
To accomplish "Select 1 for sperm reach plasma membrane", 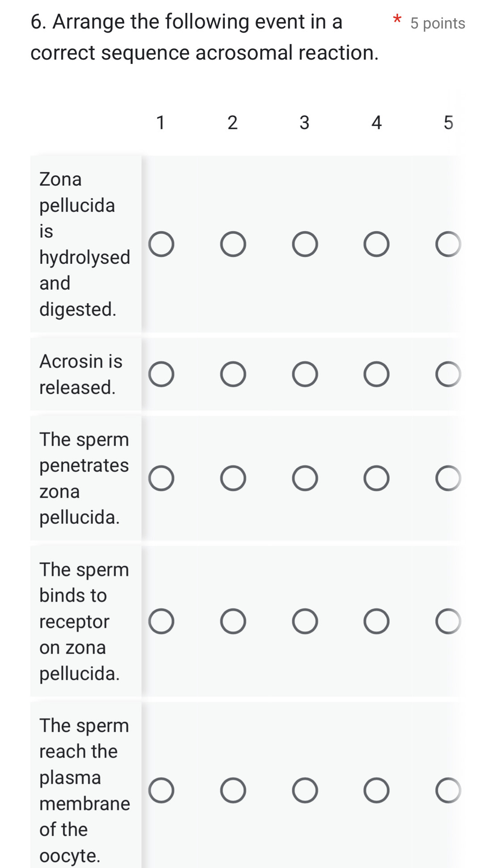I will pos(161,790).
